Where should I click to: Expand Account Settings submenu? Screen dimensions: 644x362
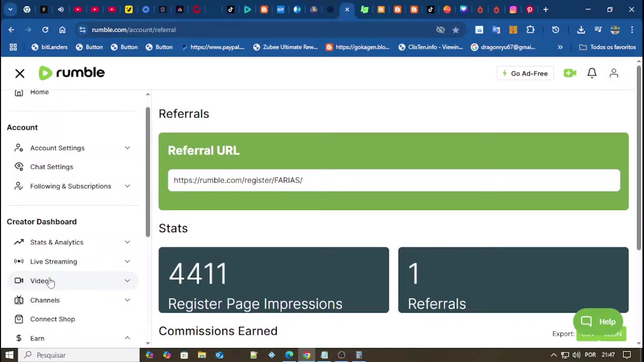tap(127, 148)
